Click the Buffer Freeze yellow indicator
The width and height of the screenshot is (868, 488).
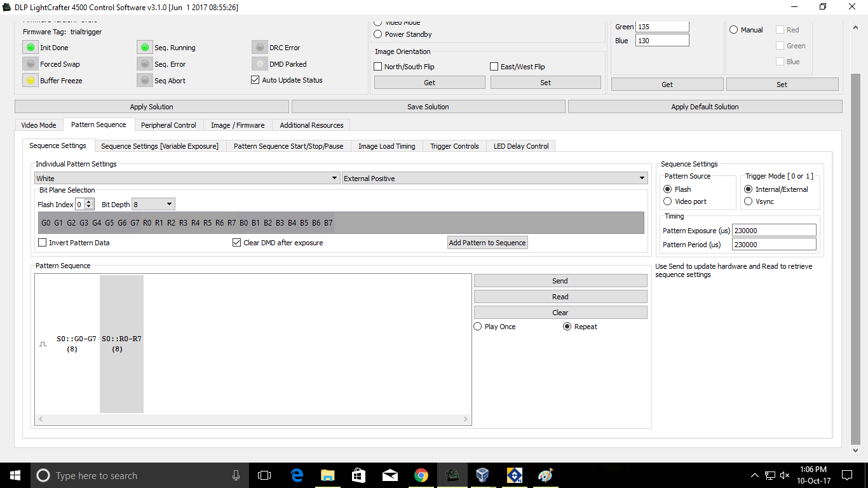30,81
